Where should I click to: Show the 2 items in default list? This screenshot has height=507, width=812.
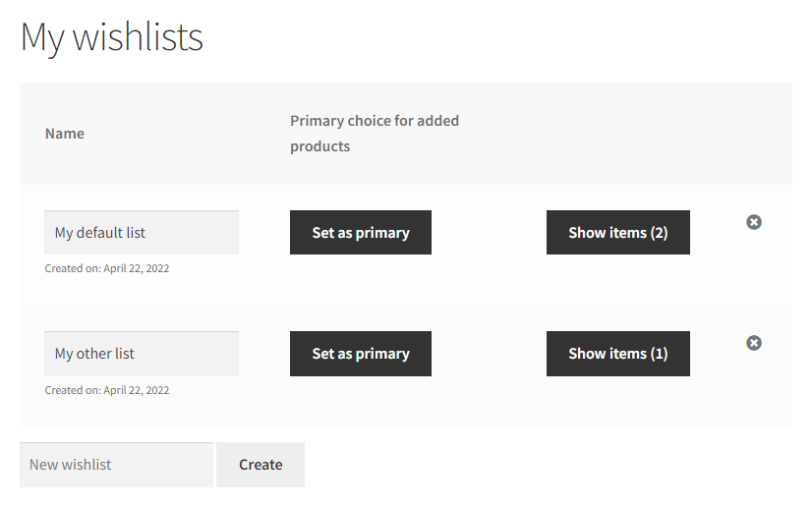pyautogui.click(x=617, y=233)
